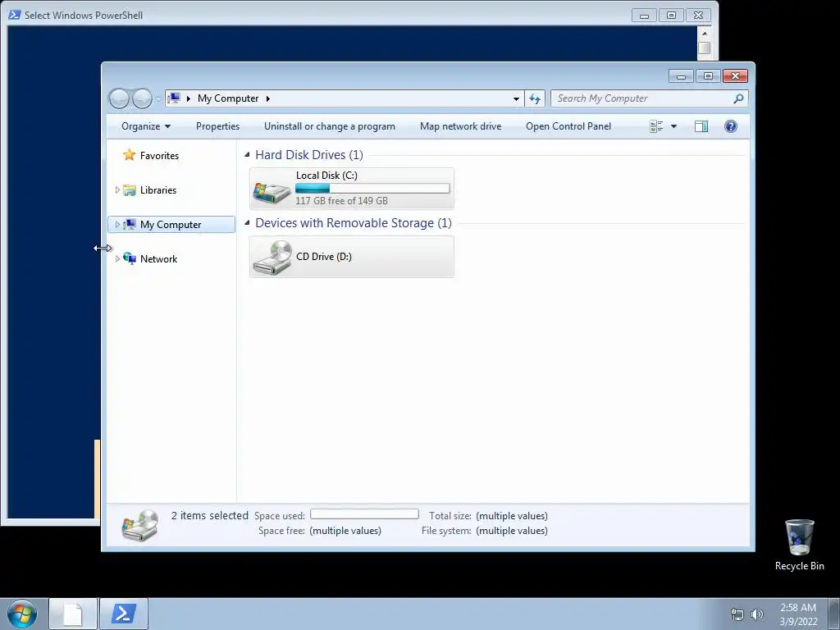The image size is (840, 630).
Task: Open the Organize menu
Action: click(146, 126)
